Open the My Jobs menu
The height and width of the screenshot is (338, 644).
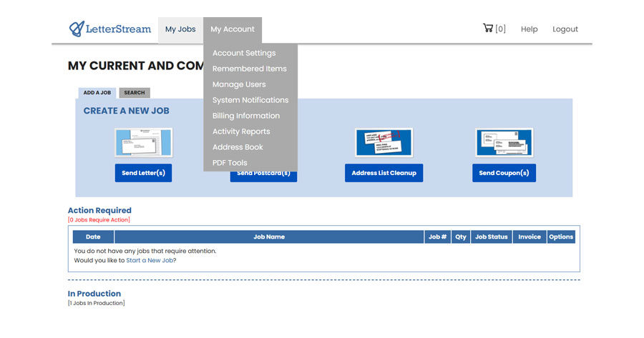(x=180, y=29)
